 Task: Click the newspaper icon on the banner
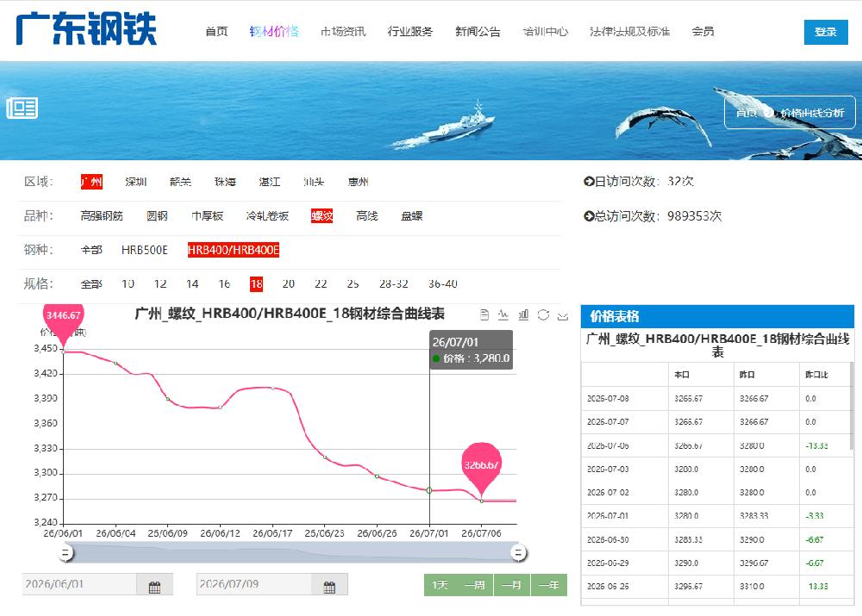(22, 109)
